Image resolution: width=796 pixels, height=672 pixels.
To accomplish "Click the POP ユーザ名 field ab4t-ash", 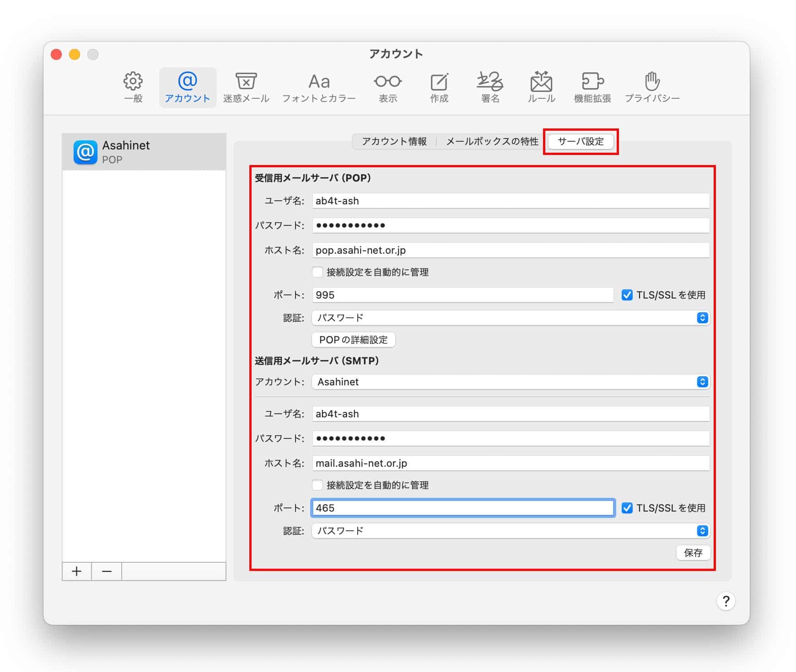I will pyautogui.click(x=511, y=201).
